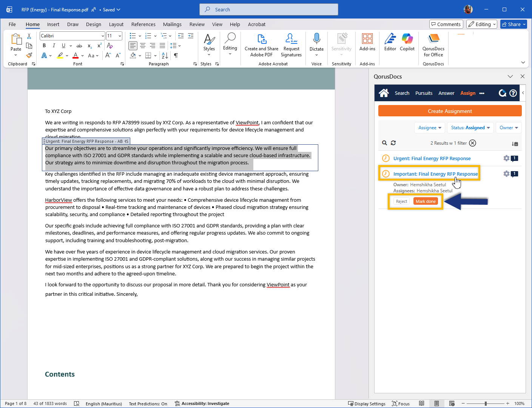
Task: Open settings gear for Urgent assignment
Action: 506,158
